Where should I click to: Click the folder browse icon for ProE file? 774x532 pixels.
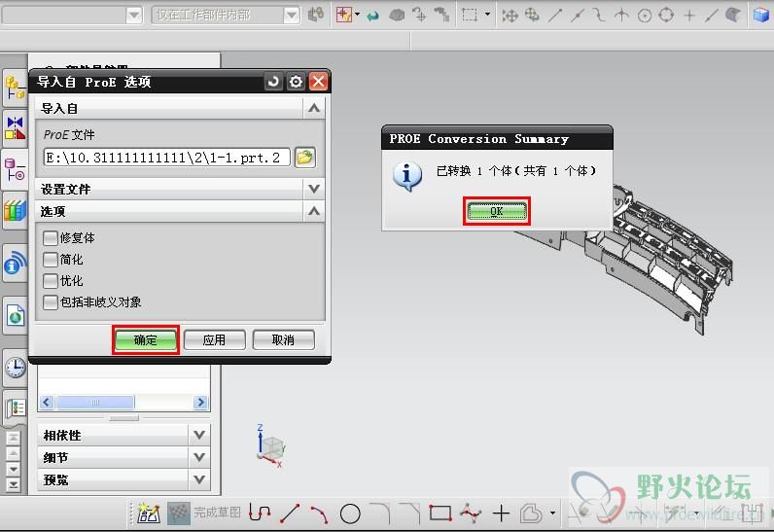click(x=305, y=158)
